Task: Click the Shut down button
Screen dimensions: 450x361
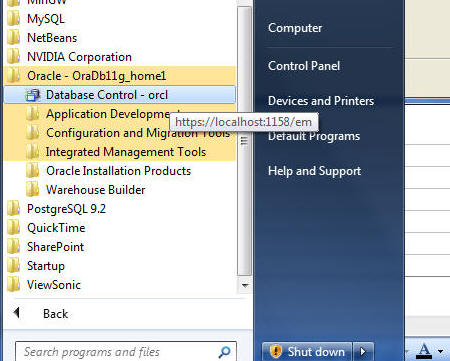Action: pos(307,351)
